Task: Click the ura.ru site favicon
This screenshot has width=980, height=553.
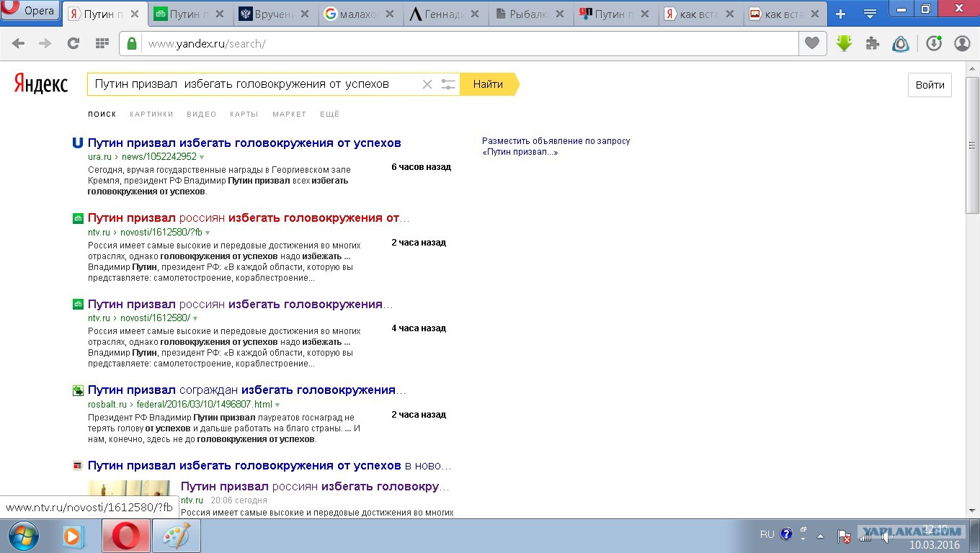Action: pyautogui.click(x=78, y=143)
